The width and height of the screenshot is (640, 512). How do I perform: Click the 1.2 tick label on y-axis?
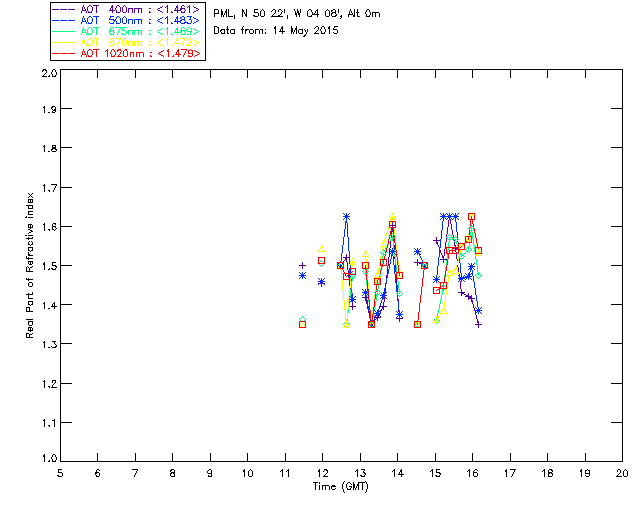pos(47,384)
